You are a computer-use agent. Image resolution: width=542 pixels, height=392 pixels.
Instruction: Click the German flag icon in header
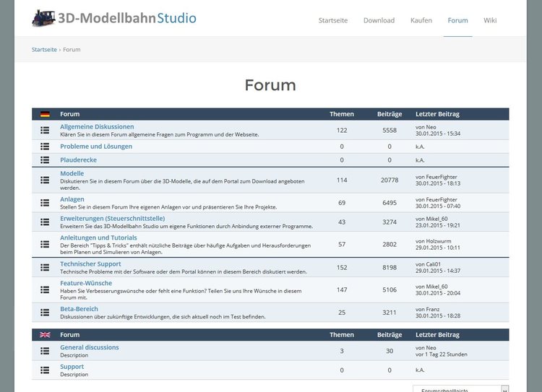(45, 114)
